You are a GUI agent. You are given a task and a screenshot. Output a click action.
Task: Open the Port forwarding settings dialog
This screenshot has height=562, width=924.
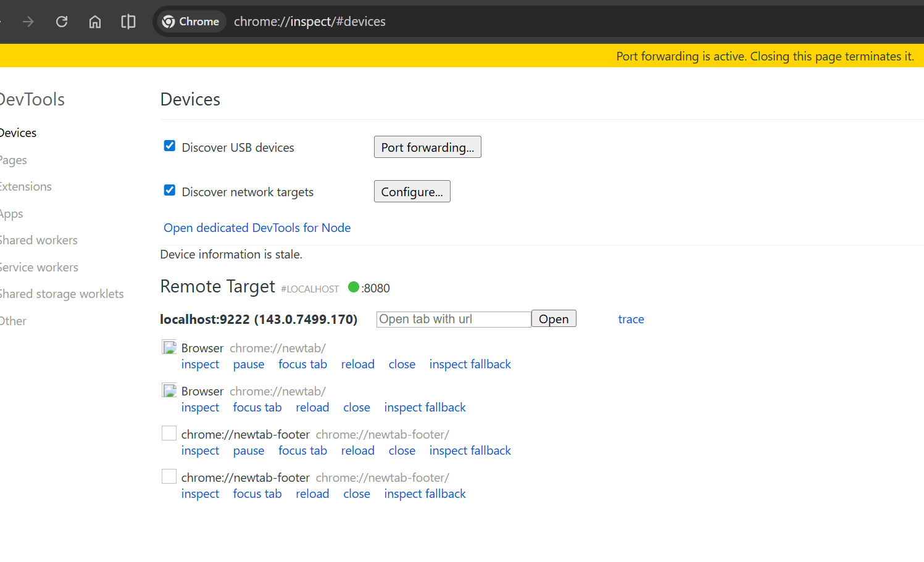coord(427,147)
